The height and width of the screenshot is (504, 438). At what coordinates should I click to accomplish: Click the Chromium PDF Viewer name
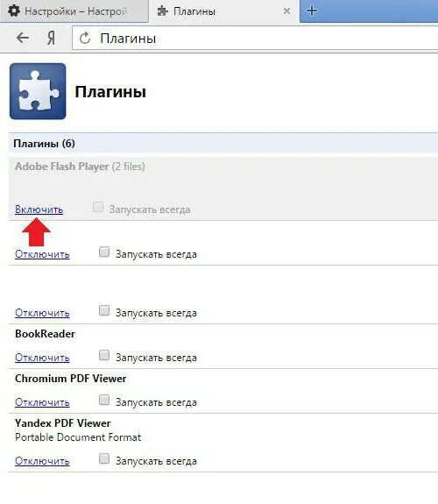pyautogui.click(x=71, y=379)
